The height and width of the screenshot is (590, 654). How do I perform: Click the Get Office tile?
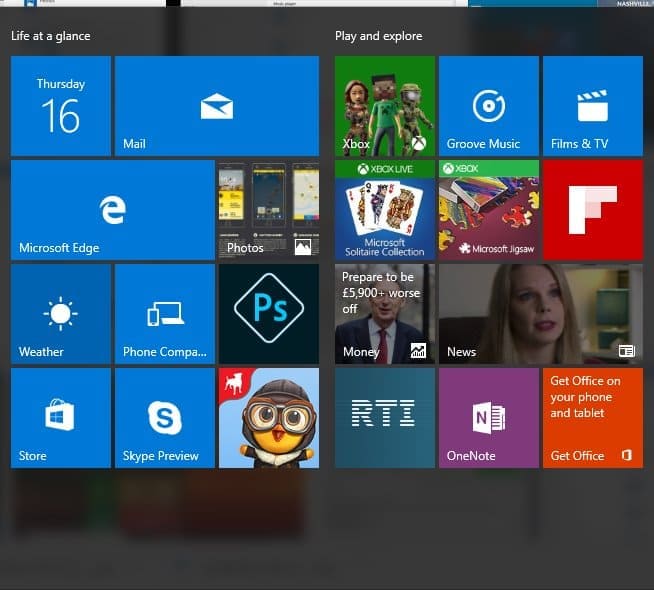(593, 418)
